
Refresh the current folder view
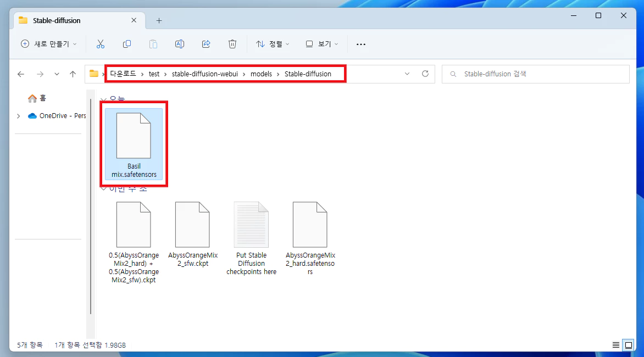425,74
